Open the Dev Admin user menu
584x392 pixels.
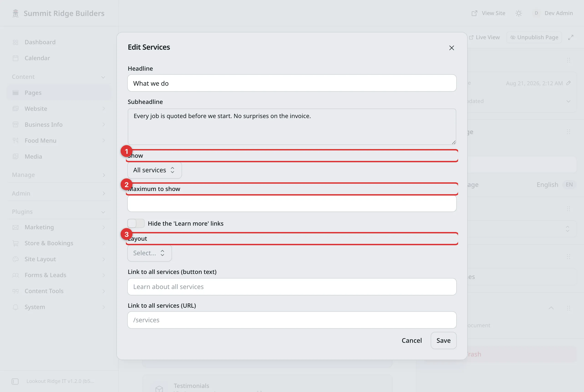coord(553,13)
